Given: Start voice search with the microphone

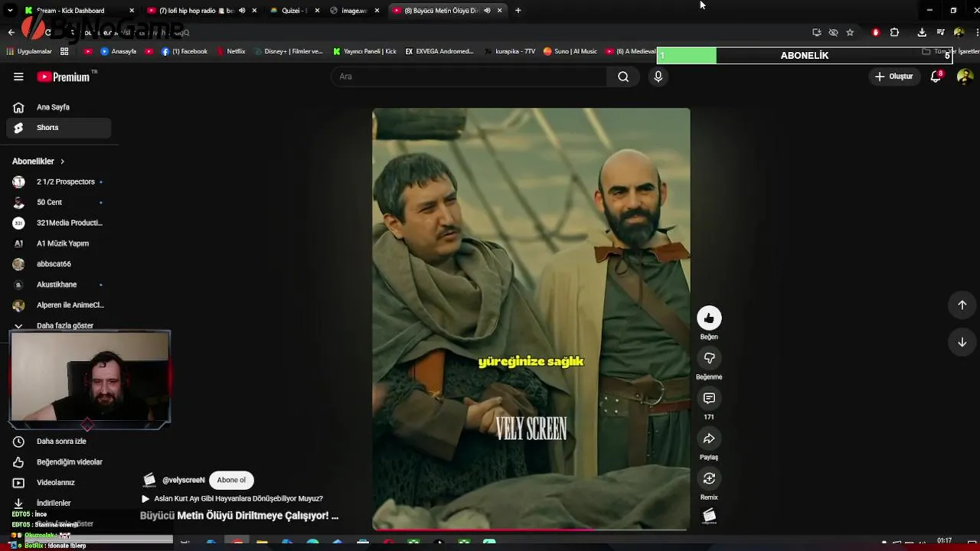Looking at the screenshot, I should tap(658, 77).
